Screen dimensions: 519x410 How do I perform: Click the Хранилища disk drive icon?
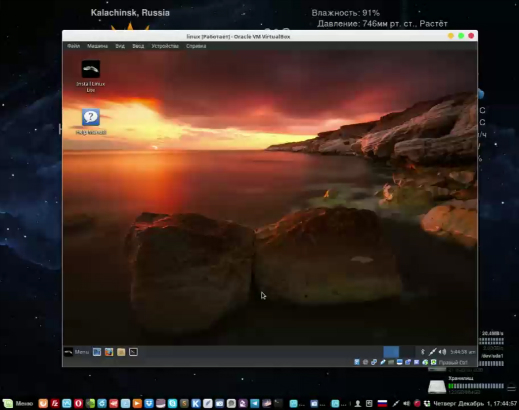437,387
